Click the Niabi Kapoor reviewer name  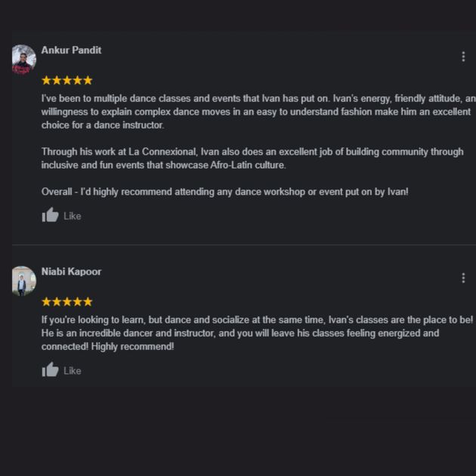[71, 272]
